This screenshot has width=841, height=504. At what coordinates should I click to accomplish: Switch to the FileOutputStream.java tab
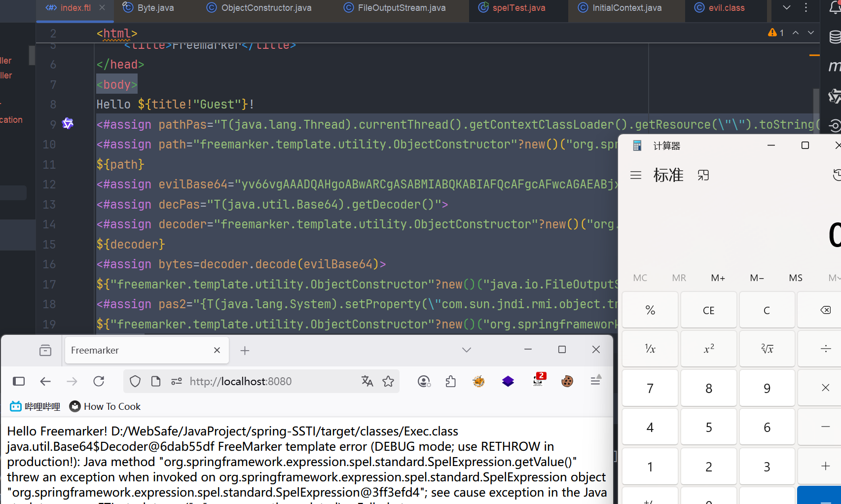[x=395, y=8]
